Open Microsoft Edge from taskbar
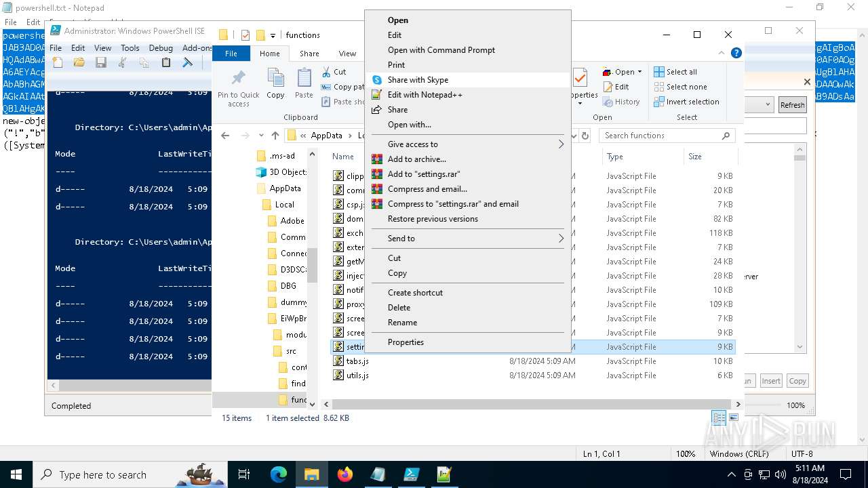This screenshot has height=488, width=868. coord(279,474)
